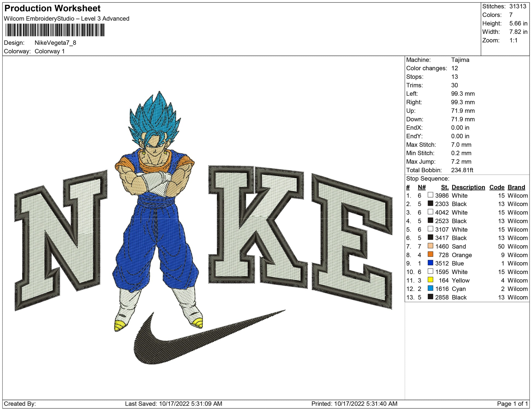The height and width of the screenshot is (409, 532).
Task: Click the St. column header
Action: pos(445,187)
